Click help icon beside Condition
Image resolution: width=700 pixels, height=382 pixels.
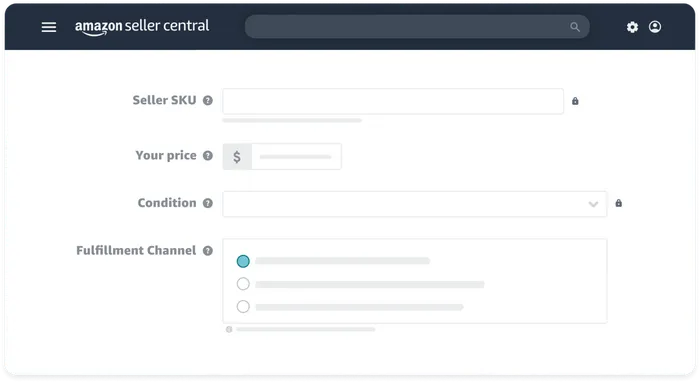[208, 203]
